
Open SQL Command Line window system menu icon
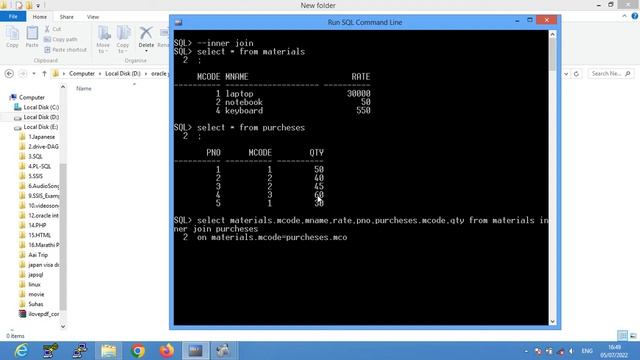click(x=178, y=22)
